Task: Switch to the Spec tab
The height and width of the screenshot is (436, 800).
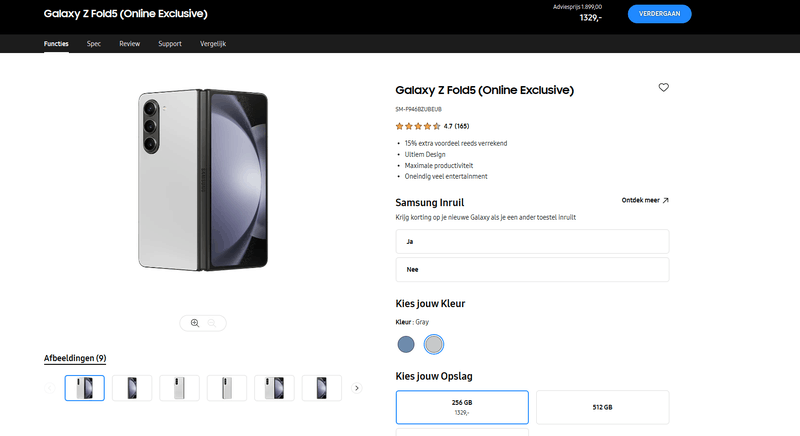Action: click(x=94, y=44)
